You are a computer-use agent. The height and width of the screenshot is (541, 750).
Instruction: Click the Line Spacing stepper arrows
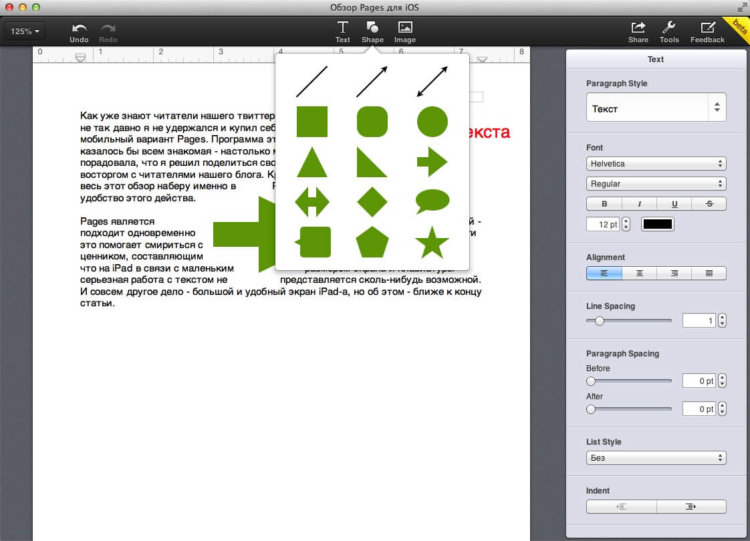722,320
